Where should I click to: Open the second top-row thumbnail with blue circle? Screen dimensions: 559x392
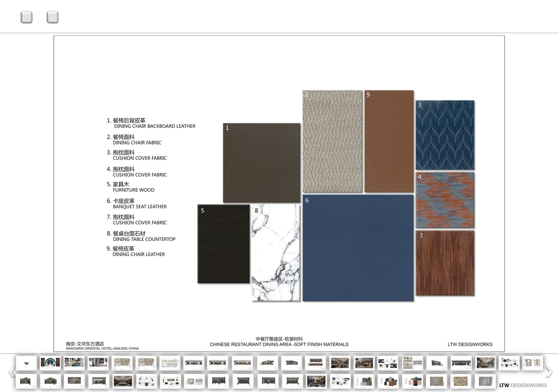[x=50, y=363]
